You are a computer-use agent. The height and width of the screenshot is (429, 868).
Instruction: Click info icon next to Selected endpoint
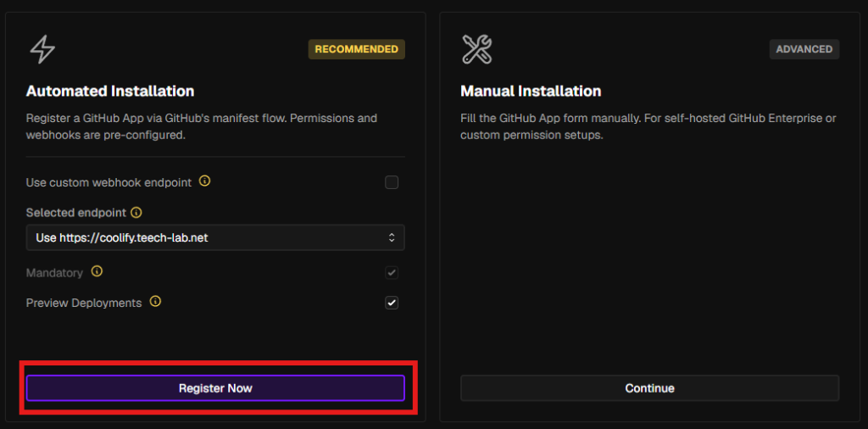tap(136, 212)
